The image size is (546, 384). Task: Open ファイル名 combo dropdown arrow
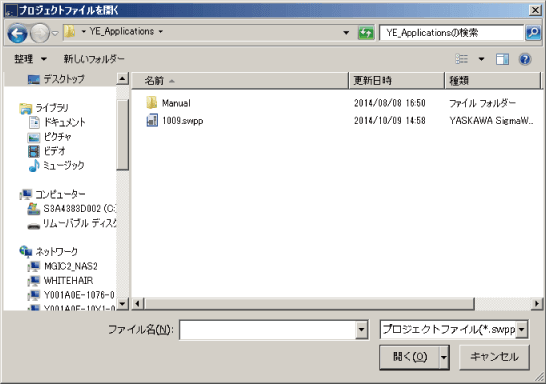click(x=361, y=329)
